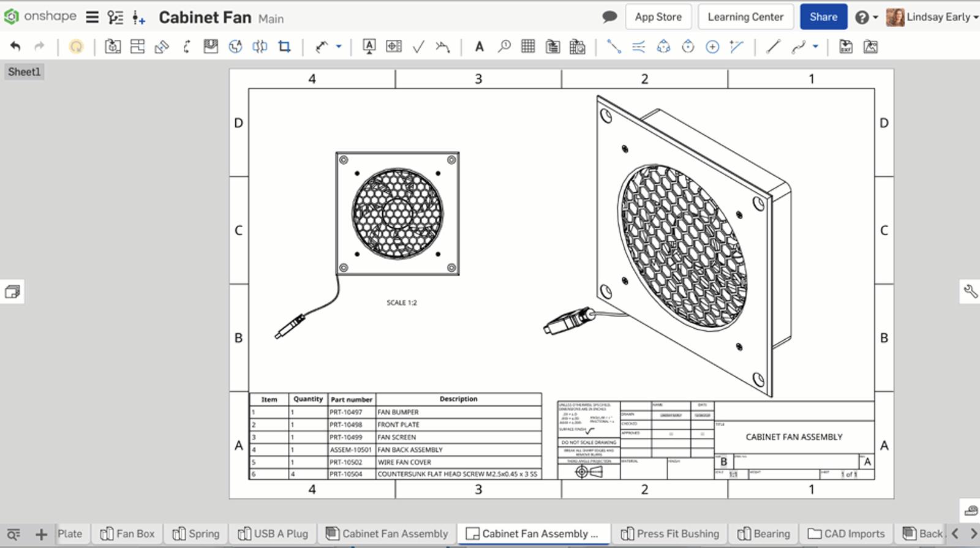This screenshot has height=548, width=980.
Task: Click the Update drawing refresh icon
Action: 76,47
